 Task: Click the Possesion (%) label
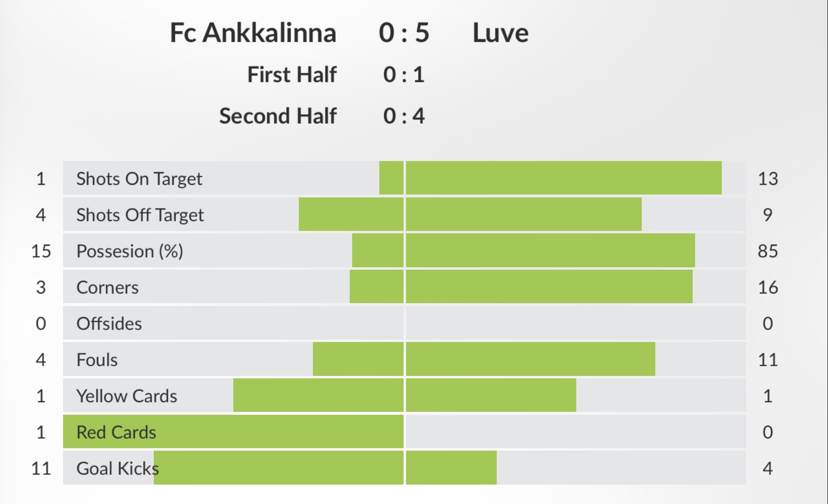[x=130, y=251]
